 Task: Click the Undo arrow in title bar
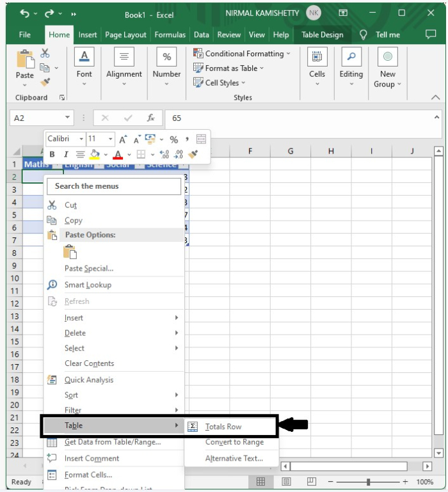pos(24,14)
